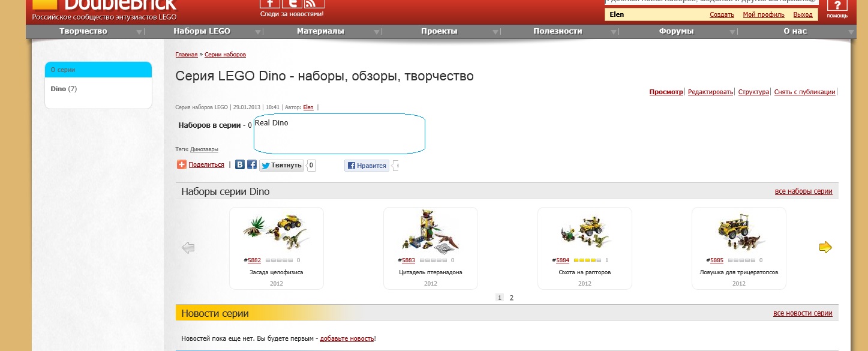868x351 pixels.
Task: Rate set 5884 using its yellow stars
Action: point(587,260)
